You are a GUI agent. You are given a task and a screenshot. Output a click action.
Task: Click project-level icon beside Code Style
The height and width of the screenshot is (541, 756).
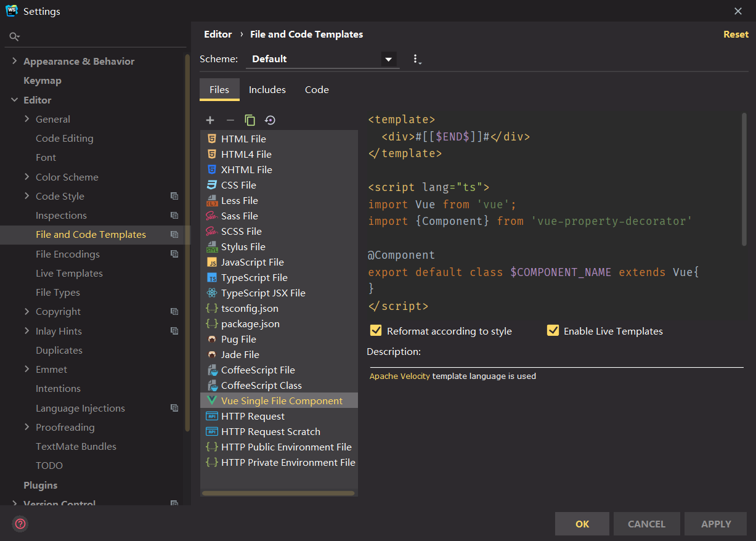[x=174, y=196]
